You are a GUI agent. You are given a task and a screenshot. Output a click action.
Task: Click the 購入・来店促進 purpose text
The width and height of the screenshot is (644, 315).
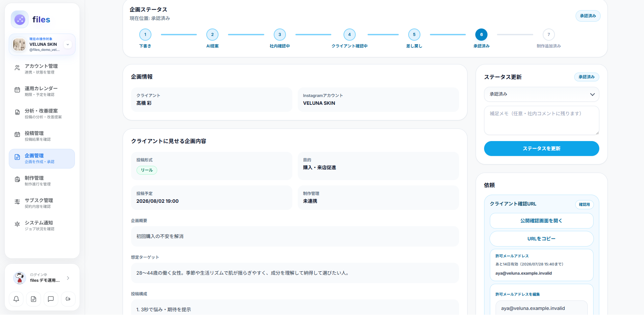tap(319, 168)
